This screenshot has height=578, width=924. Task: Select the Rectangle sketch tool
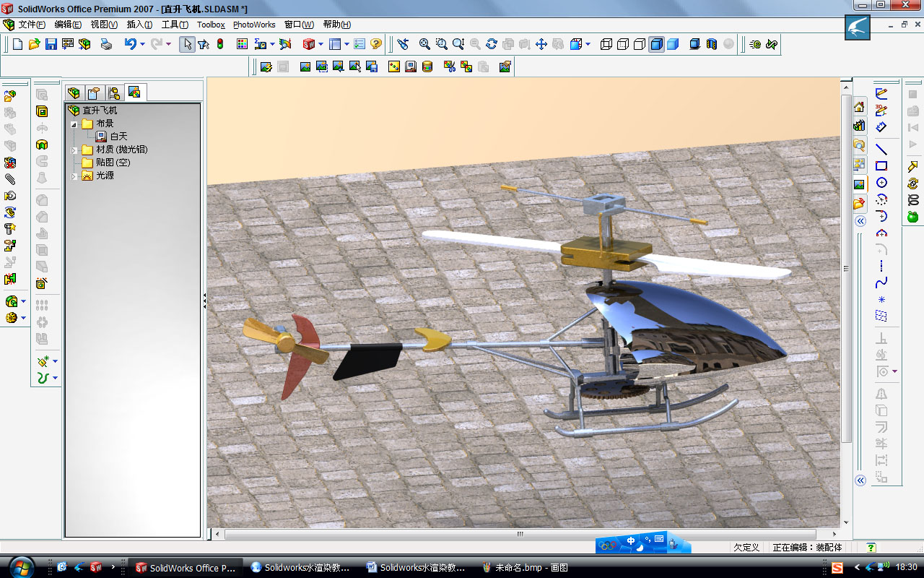click(x=881, y=166)
